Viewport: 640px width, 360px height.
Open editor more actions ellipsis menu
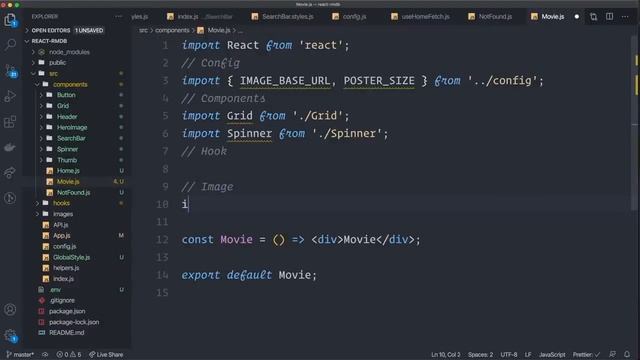coord(625,17)
